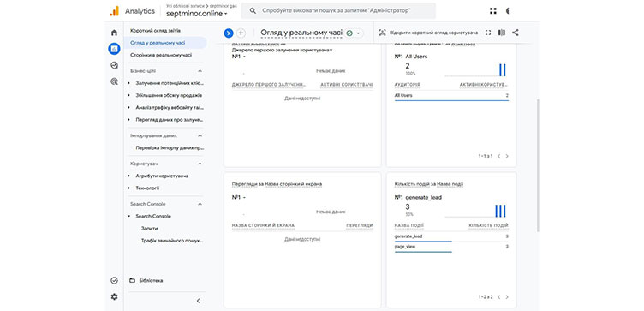
Task: Click in the search input field
Action: 338,11
